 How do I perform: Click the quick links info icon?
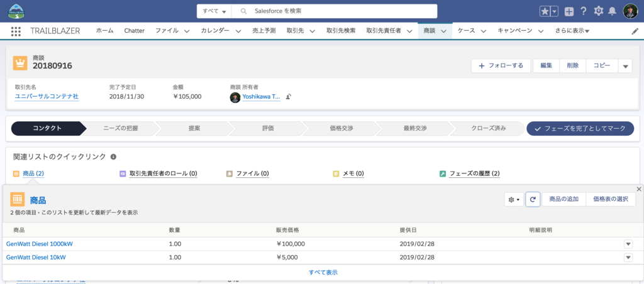pos(113,157)
